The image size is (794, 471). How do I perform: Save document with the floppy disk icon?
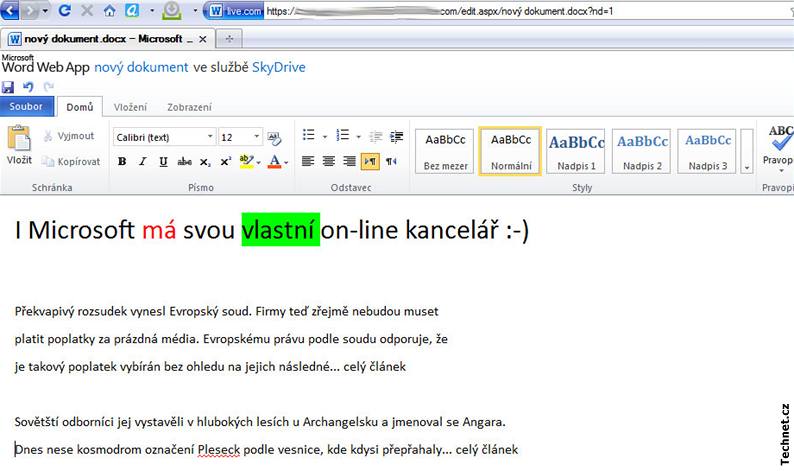pos(8,87)
